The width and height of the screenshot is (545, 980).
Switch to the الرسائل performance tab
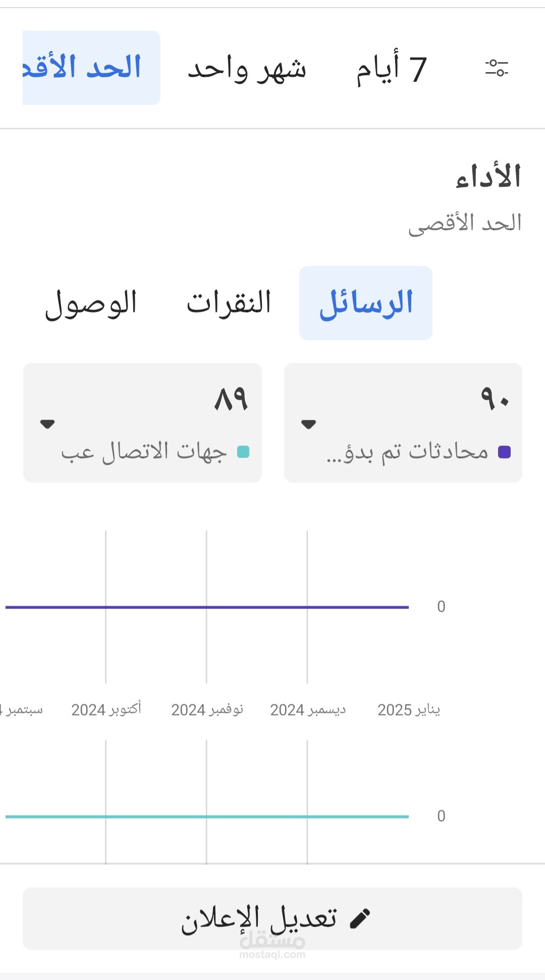tap(366, 303)
